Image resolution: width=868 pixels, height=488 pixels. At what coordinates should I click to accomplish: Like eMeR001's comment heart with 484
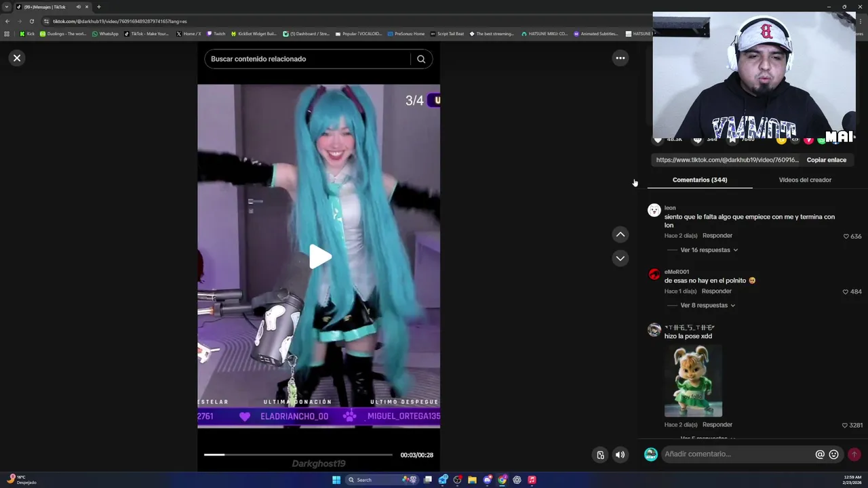(846, 292)
